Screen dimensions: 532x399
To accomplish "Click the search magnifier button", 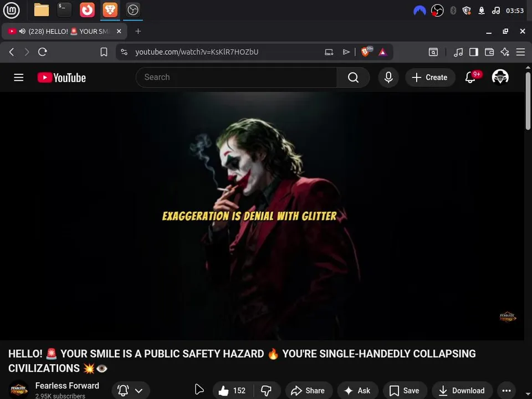I will click(353, 78).
